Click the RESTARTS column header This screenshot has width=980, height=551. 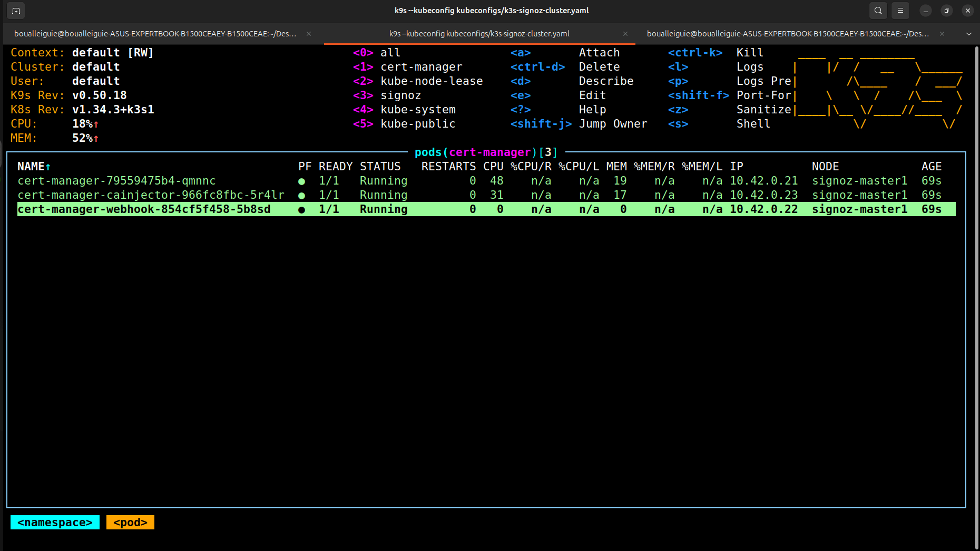[x=448, y=167]
